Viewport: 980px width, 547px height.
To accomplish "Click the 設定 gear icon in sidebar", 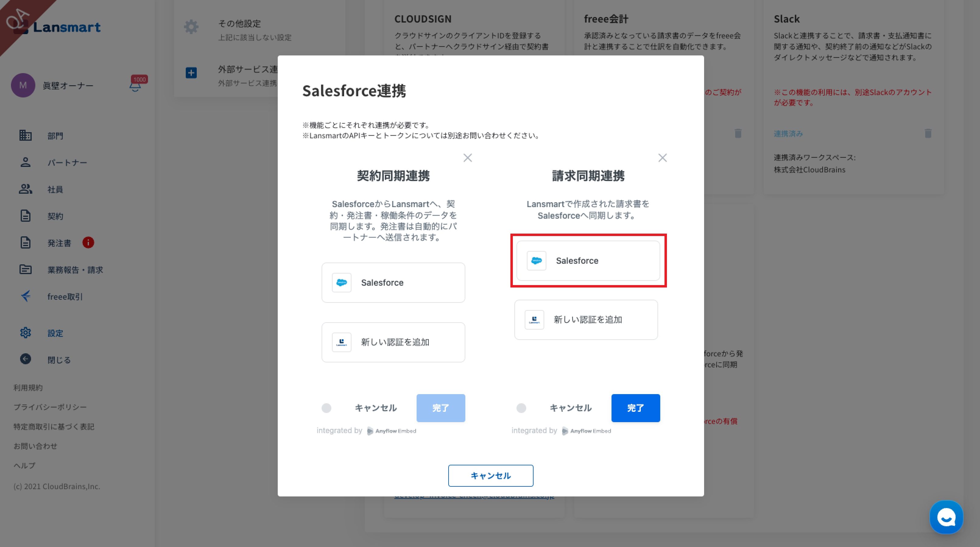I will [26, 333].
